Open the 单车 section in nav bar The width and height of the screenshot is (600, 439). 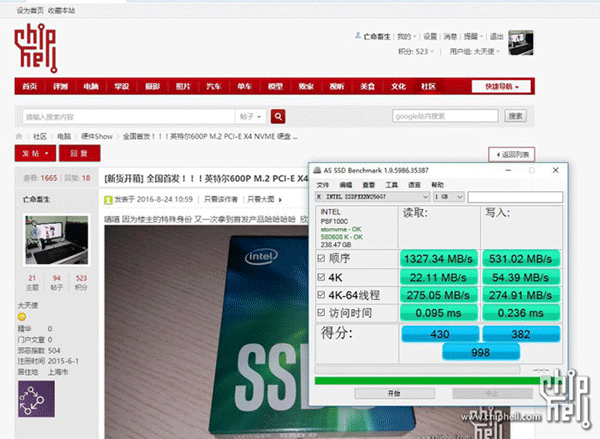[x=245, y=86]
